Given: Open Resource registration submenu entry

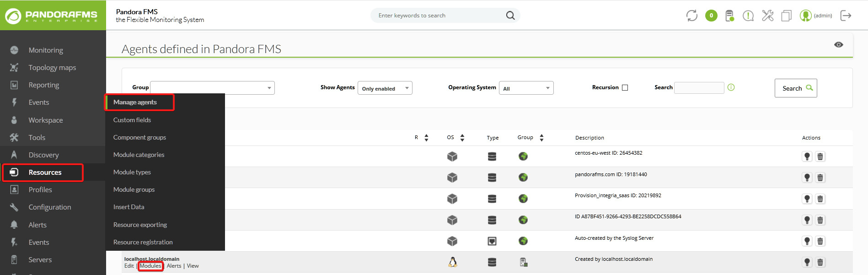Looking at the screenshot, I should [x=143, y=242].
